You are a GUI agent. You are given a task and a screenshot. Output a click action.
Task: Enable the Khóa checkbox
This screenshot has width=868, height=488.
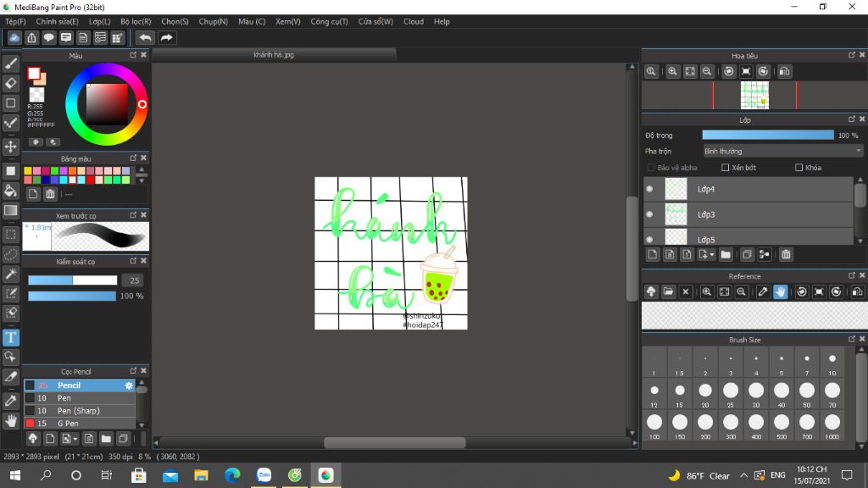798,168
